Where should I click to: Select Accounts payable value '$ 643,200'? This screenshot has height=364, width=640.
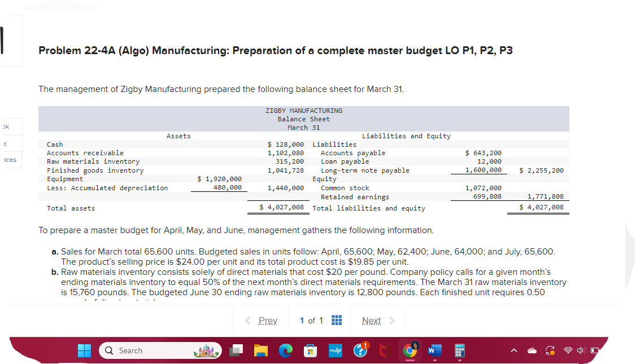tap(484, 153)
